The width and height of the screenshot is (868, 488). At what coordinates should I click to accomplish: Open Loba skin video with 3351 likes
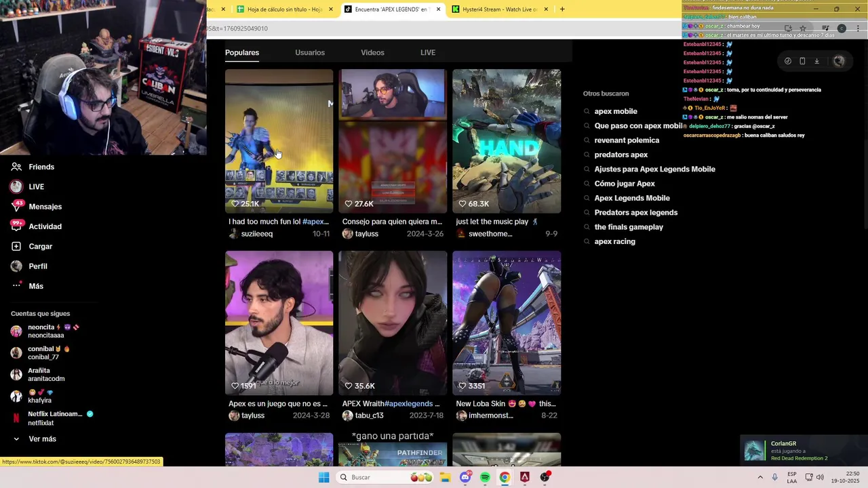pyautogui.click(x=507, y=323)
